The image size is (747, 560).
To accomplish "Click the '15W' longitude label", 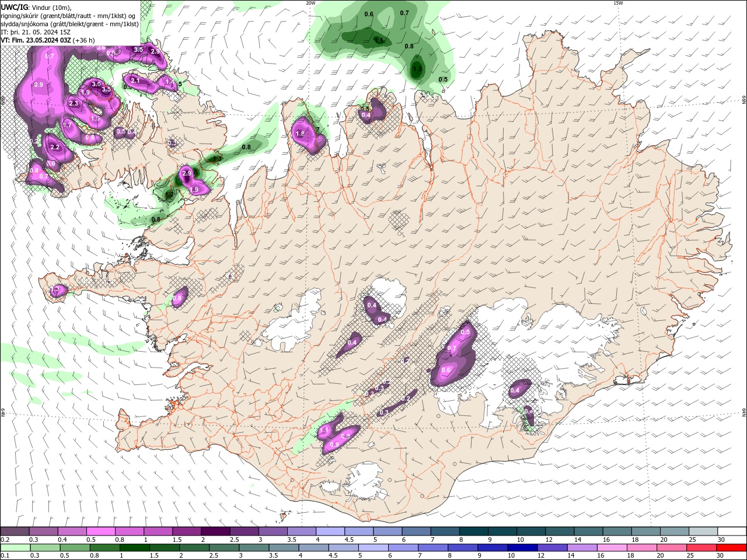I will [618, 3].
